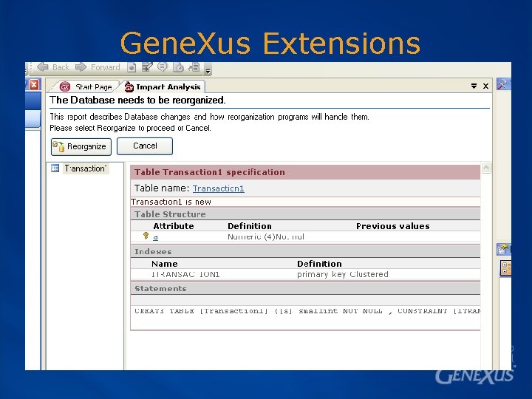
Task: Click the 'Previous values' column header
Action: click(x=393, y=226)
